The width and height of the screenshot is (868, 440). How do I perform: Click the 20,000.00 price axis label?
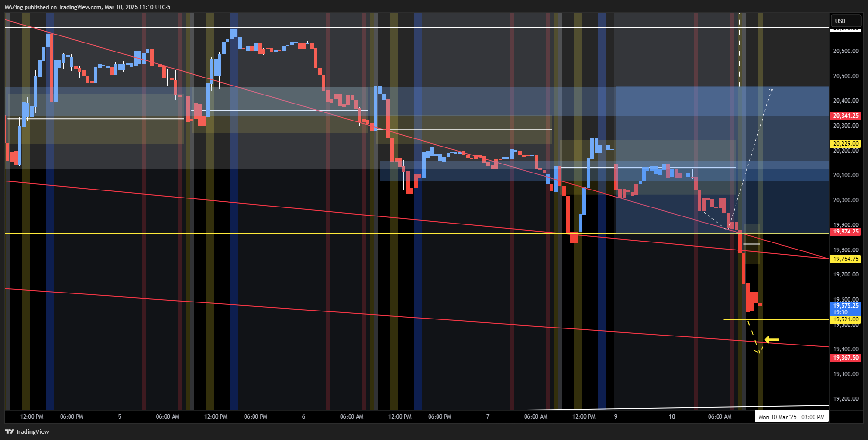(x=846, y=200)
